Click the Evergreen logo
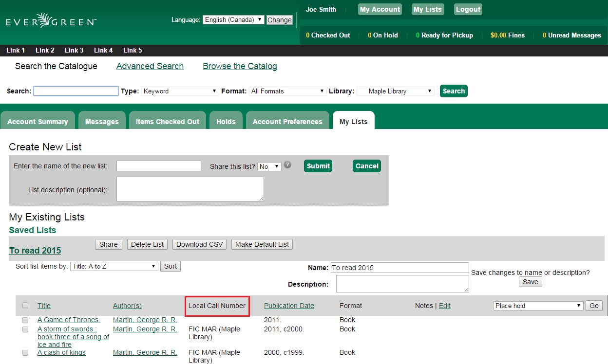This screenshot has height=364, width=608. [51, 20]
